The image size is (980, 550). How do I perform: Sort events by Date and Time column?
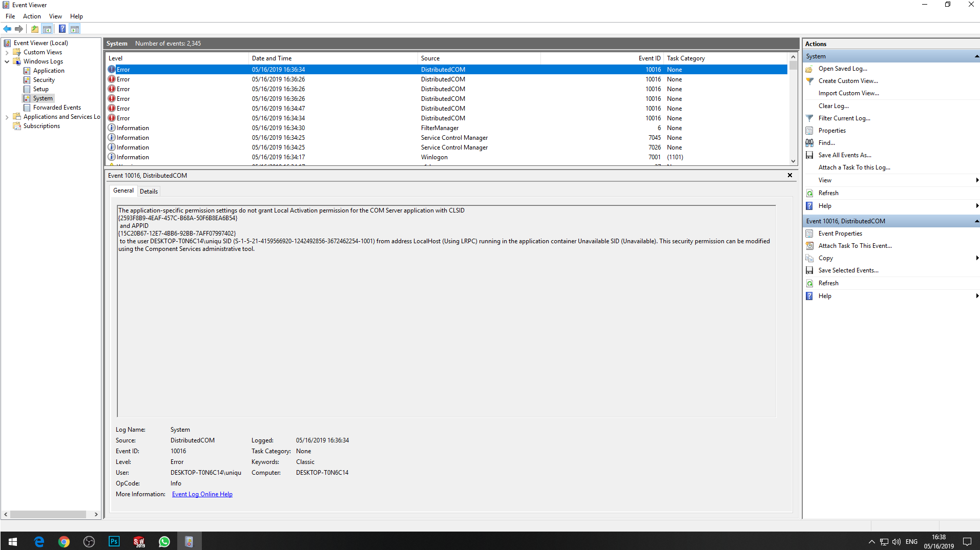(333, 58)
